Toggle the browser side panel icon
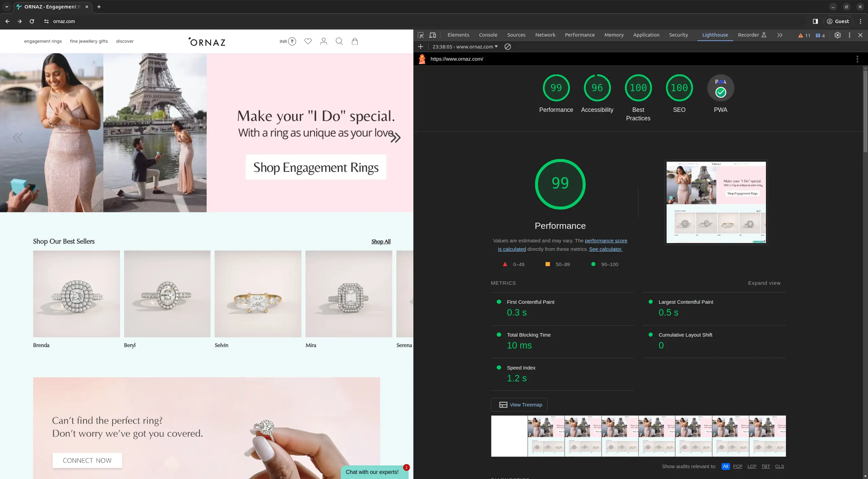This screenshot has height=479, width=868. (x=815, y=21)
